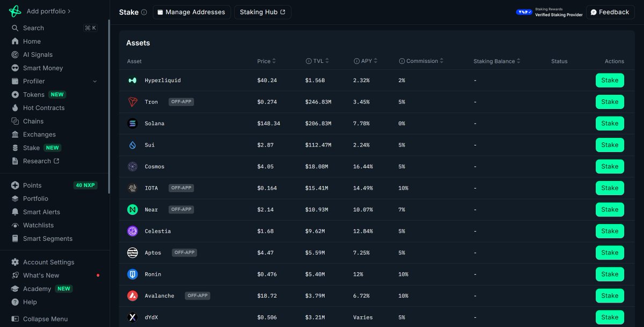
Task: Open the Portfolio icon
Action: click(x=15, y=198)
